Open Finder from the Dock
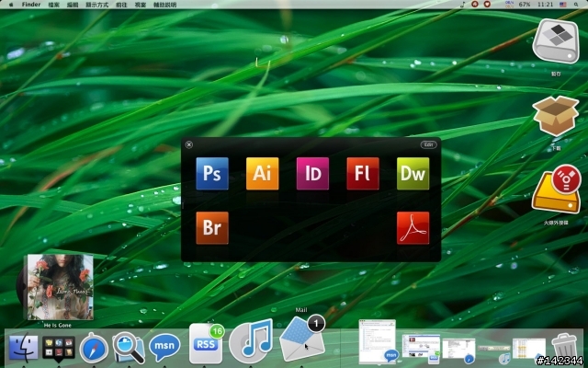Viewport: 588px width, 368px height. tap(23, 348)
